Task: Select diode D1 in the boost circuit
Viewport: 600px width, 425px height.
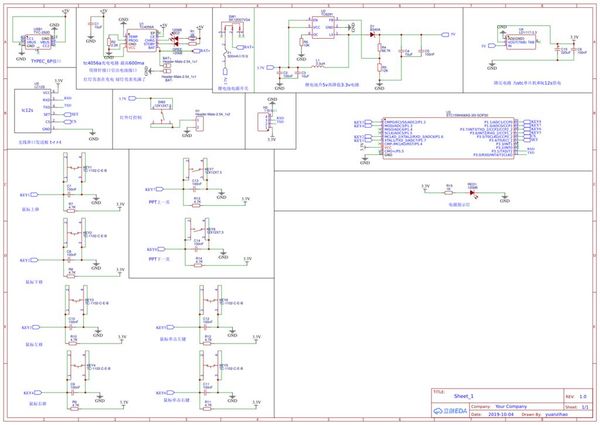Action: [x=372, y=34]
